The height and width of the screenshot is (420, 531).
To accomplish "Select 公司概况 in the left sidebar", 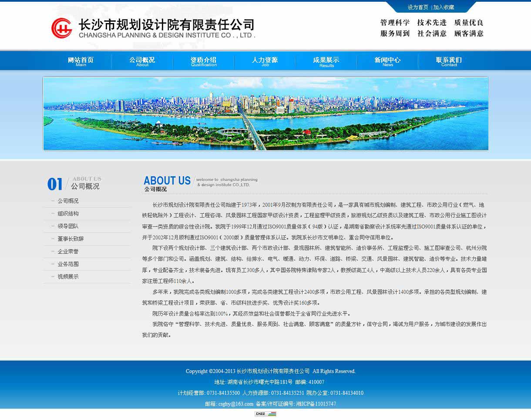I will (x=68, y=201).
